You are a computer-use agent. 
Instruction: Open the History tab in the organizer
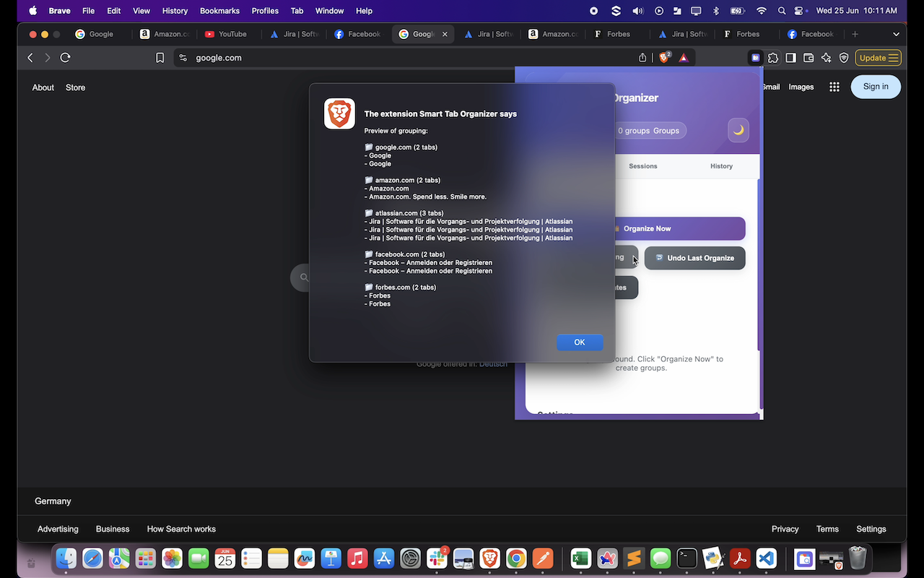(721, 166)
